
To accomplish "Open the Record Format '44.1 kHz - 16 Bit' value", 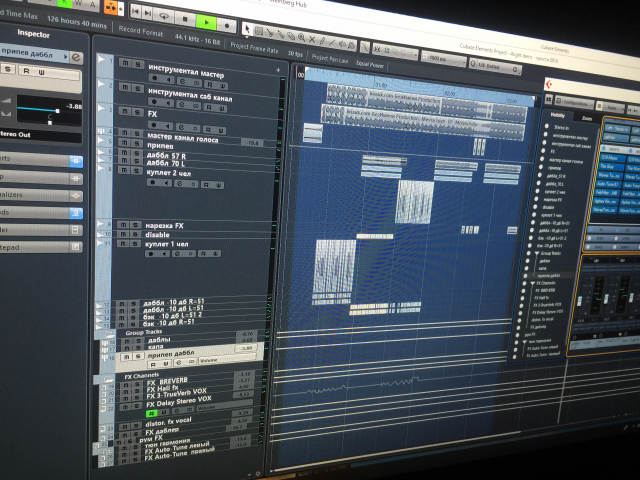I will (197, 39).
